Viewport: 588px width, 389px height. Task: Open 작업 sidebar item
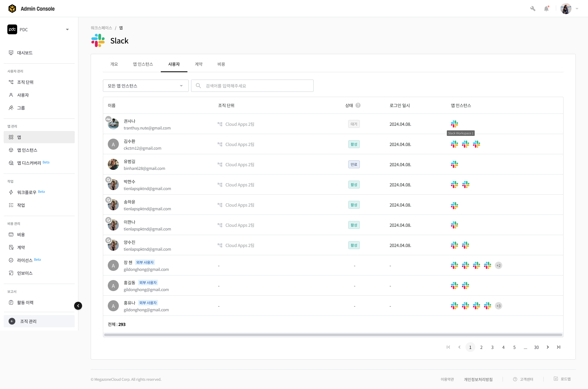click(39, 205)
